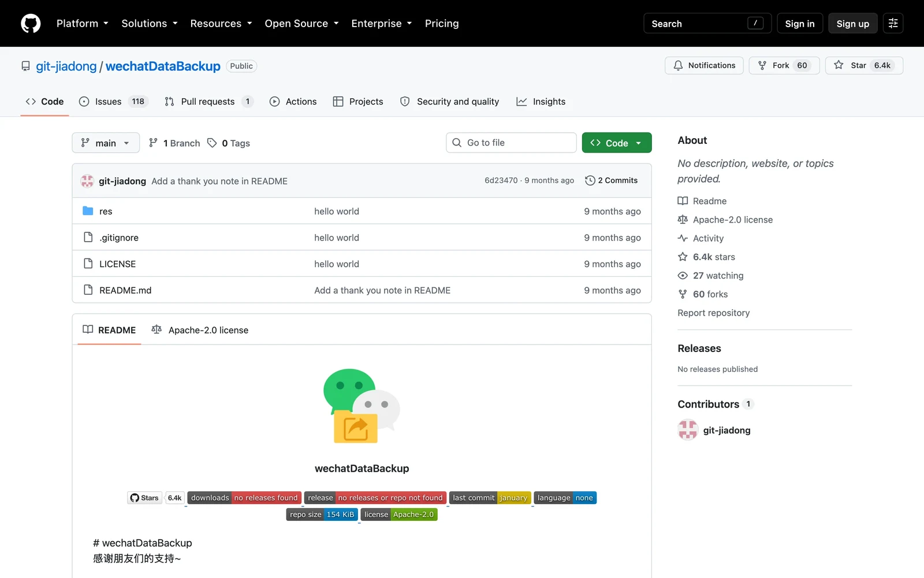Switch to Apache-2.0 license tab in file viewer

(x=200, y=330)
